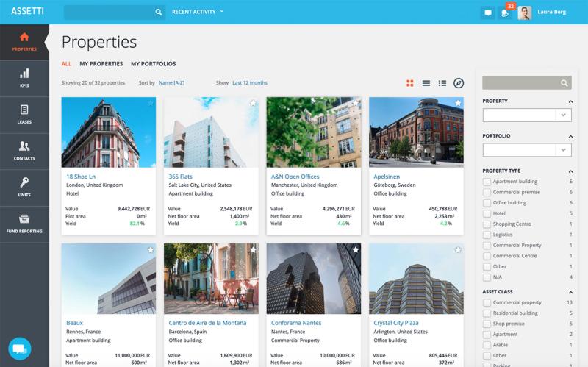This screenshot has width=588, height=367.
Task: Select the My Properties tab
Action: click(x=101, y=64)
